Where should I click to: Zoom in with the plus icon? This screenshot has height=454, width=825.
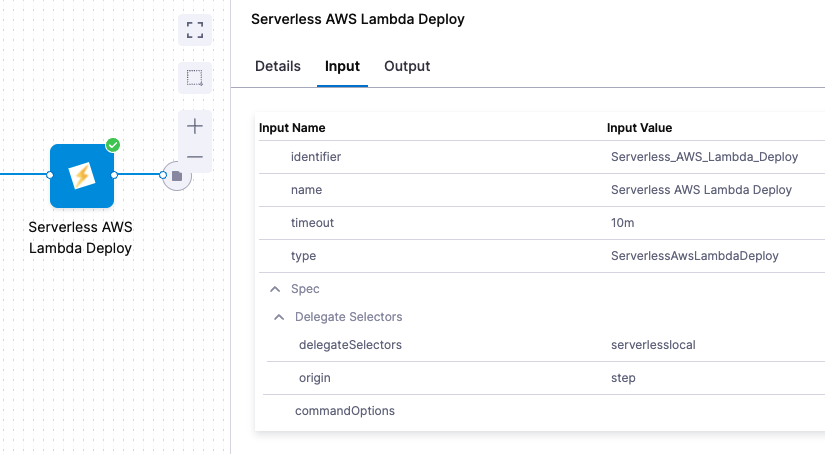click(x=195, y=126)
